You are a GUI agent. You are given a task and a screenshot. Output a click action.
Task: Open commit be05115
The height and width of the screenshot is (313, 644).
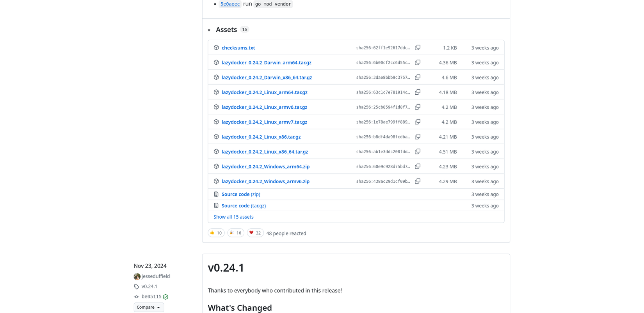[x=151, y=297]
